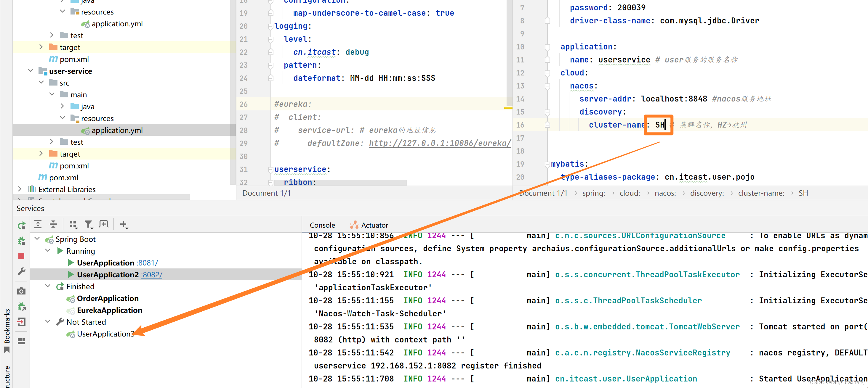Place cursor in cluster-name value SH
The width and height of the screenshot is (868, 388).
pyautogui.click(x=660, y=125)
